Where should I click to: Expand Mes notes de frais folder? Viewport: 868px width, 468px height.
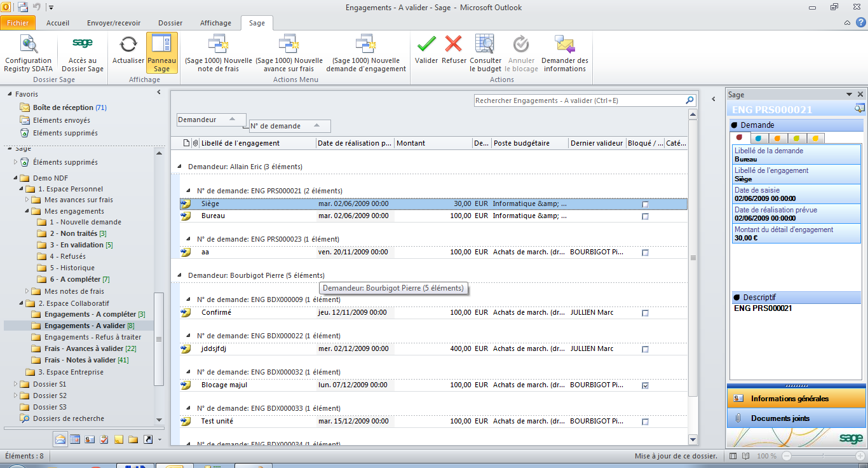pos(27,291)
